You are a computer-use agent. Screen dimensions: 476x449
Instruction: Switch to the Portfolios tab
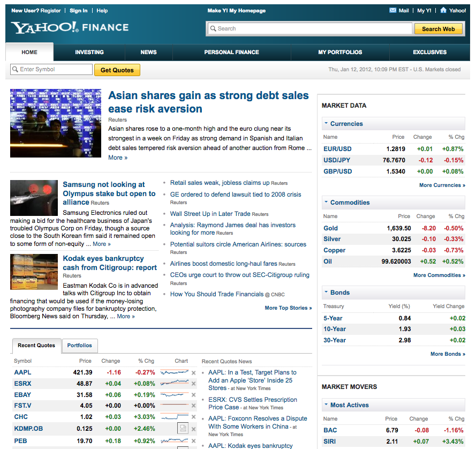pos(80,346)
